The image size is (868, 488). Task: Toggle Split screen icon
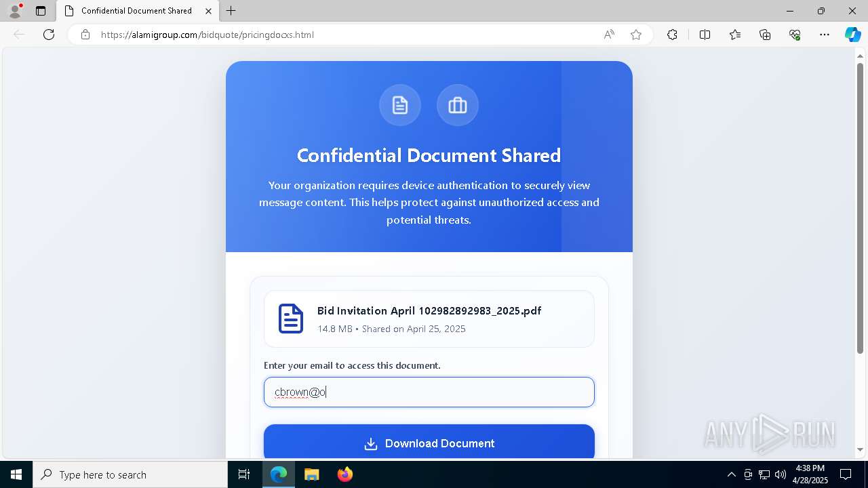pos(705,35)
